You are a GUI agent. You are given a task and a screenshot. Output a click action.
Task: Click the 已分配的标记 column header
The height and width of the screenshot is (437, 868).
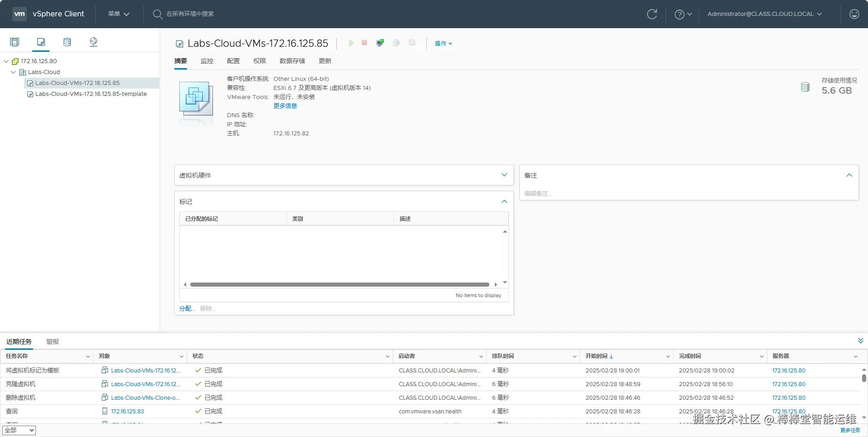click(x=202, y=219)
